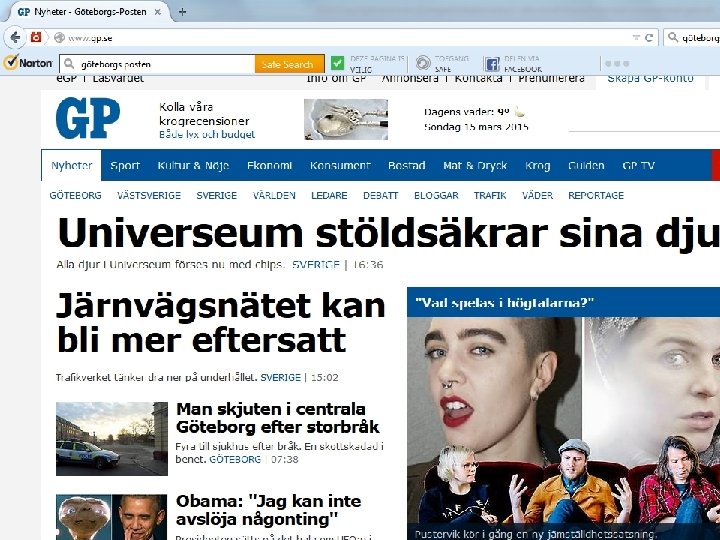Click the police car article thumbnail
720x540 pixels.
click(112, 439)
